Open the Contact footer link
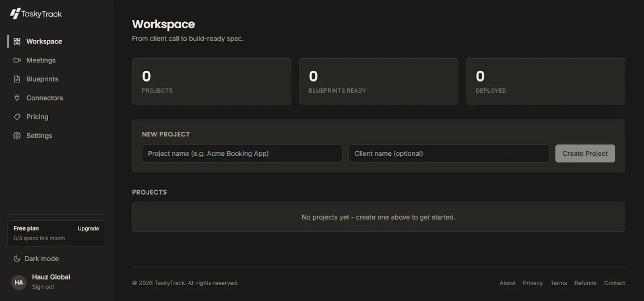The width and height of the screenshot is (644, 301). pos(614,283)
